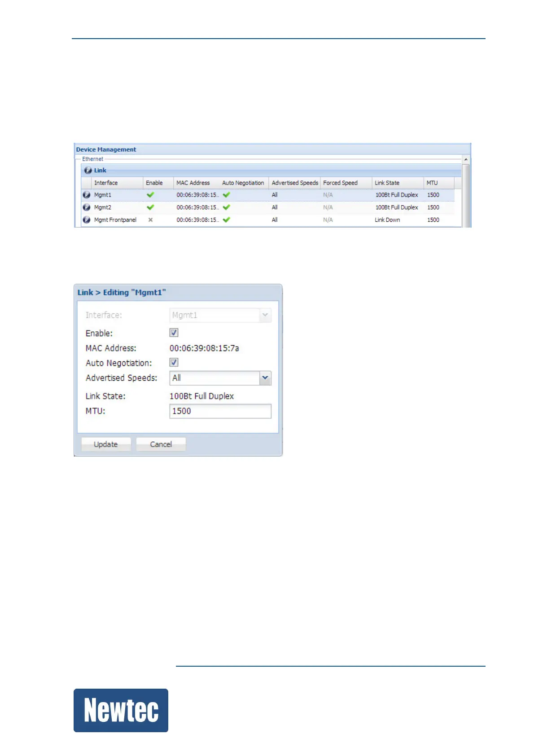This screenshot has width=534, height=756.
Task: Click Auto Negotiation checkmark in Mgmt1 row
Action: 227,195
